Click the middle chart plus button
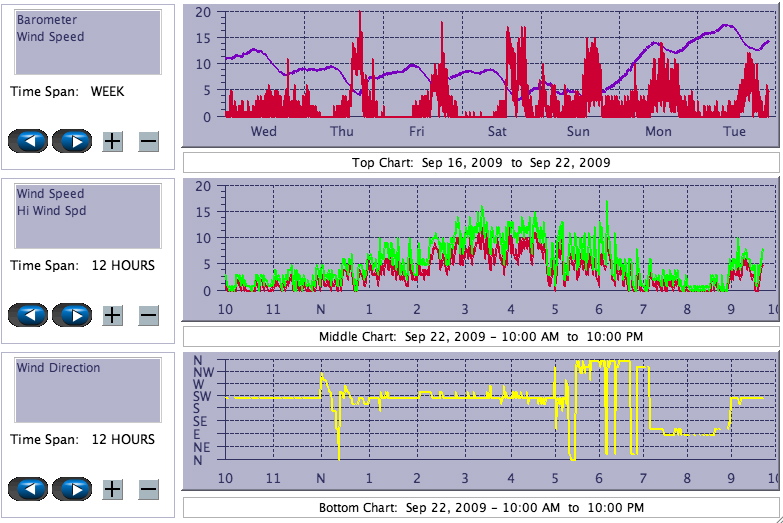 (x=113, y=315)
